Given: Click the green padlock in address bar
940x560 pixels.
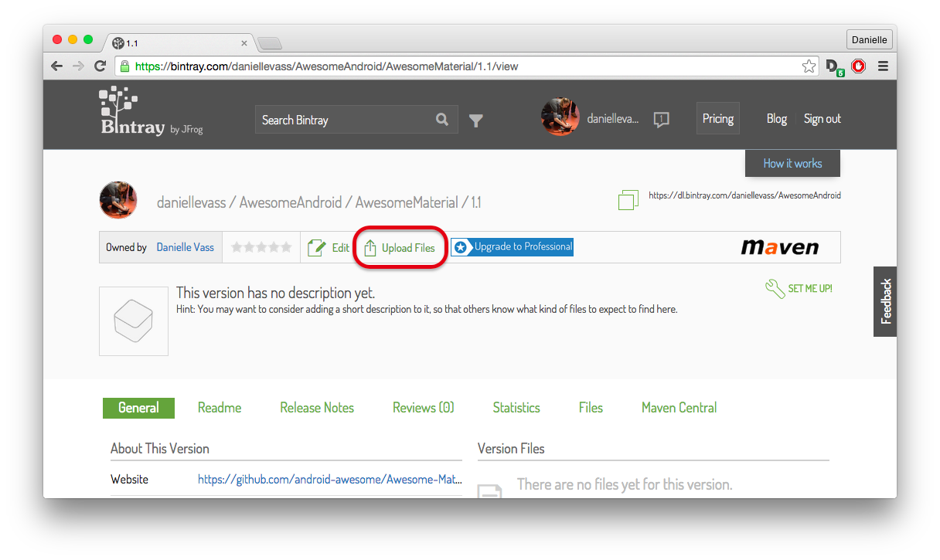Looking at the screenshot, I should 124,66.
